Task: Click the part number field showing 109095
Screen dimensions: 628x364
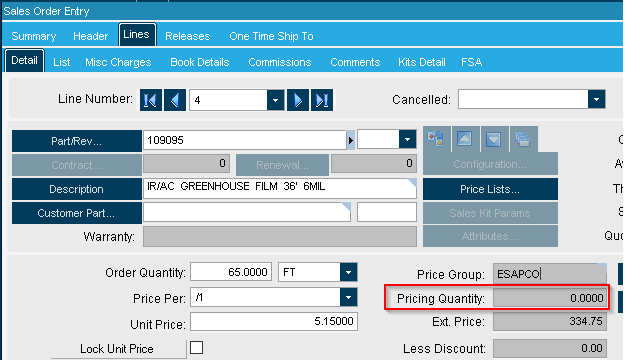Action: [245, 141]
